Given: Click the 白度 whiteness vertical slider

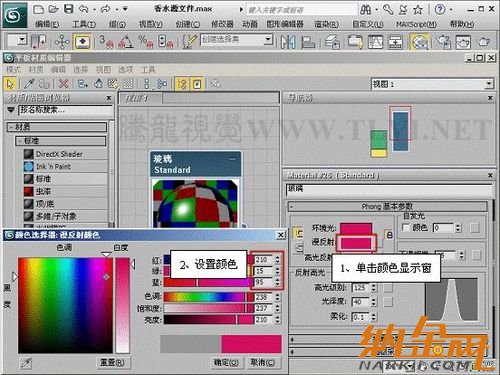Looking at the screenshot, I should [122, 305].
